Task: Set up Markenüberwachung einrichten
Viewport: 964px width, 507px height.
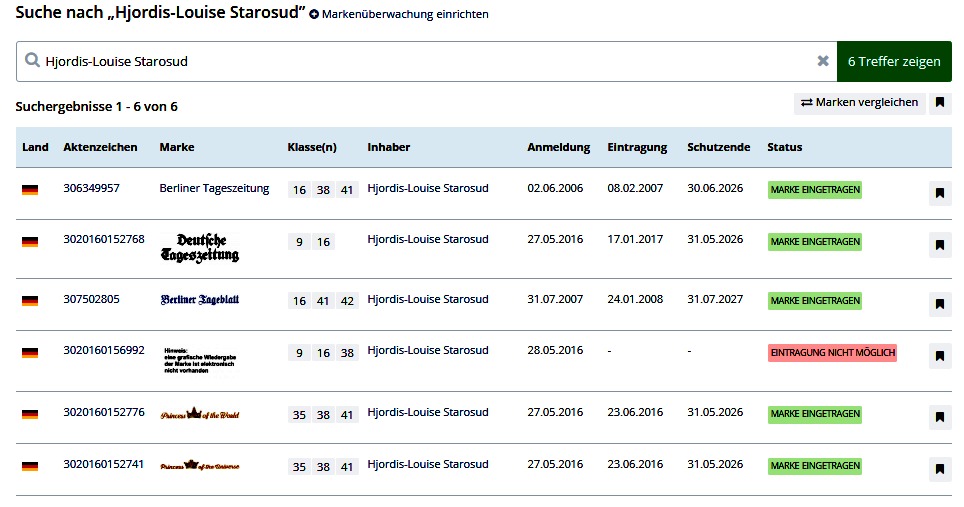Action: (399, 15)
